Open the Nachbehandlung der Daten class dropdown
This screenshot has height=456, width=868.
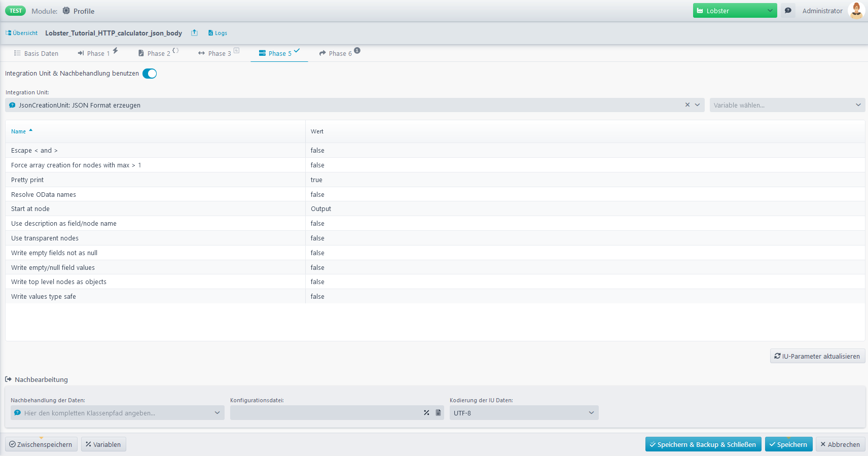(117, 413)
